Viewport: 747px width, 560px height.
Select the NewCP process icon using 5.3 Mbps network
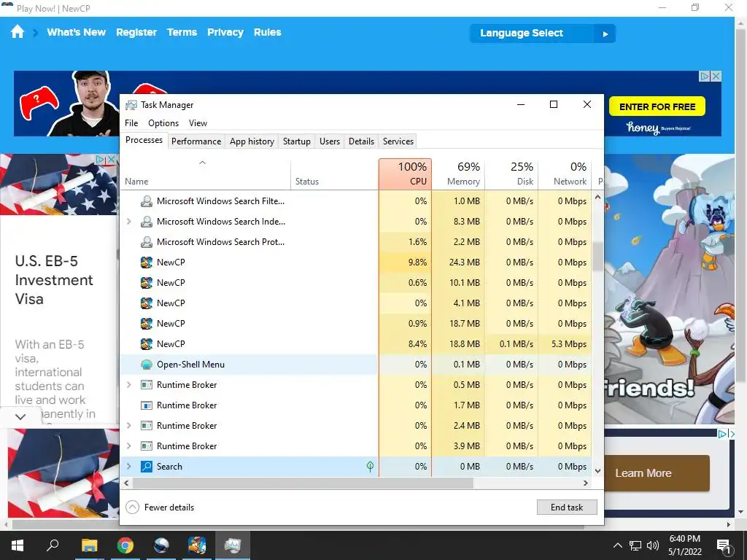click(146, 344)
